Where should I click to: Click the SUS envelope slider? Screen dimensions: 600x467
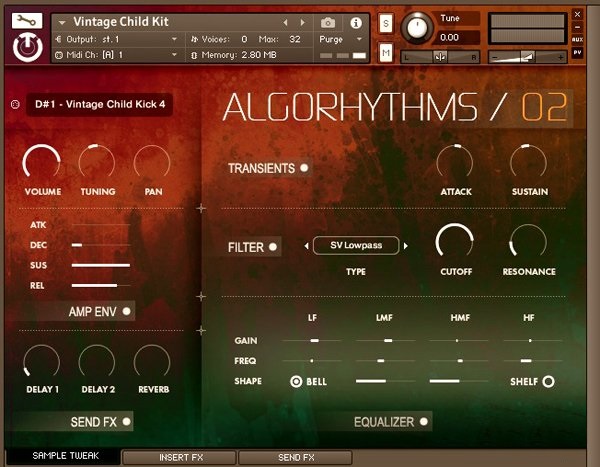click(101, 265)
